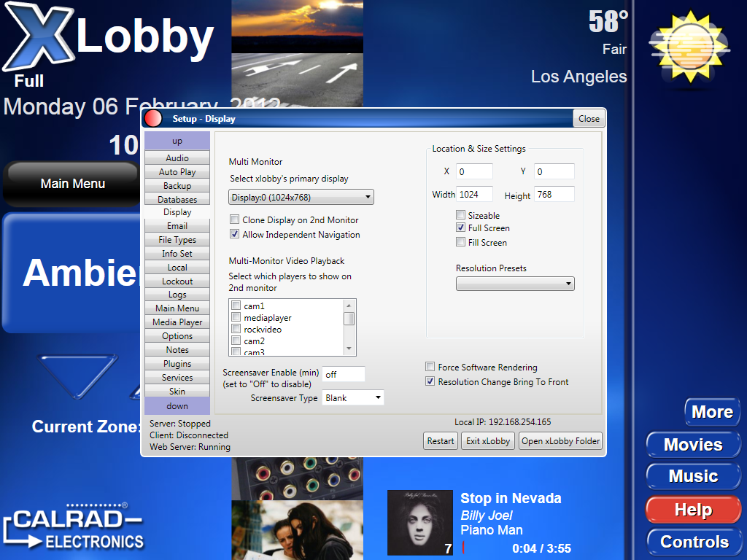Click the sun weather icon

[x=689, y=47]
